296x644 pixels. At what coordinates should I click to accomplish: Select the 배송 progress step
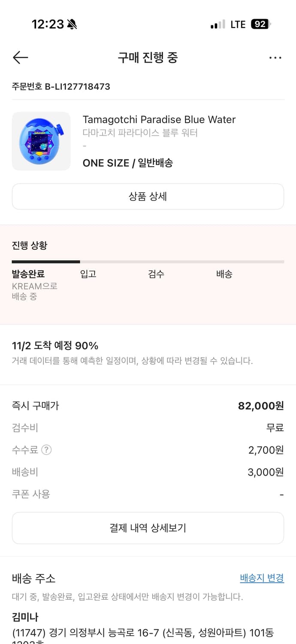click(224, 274)
